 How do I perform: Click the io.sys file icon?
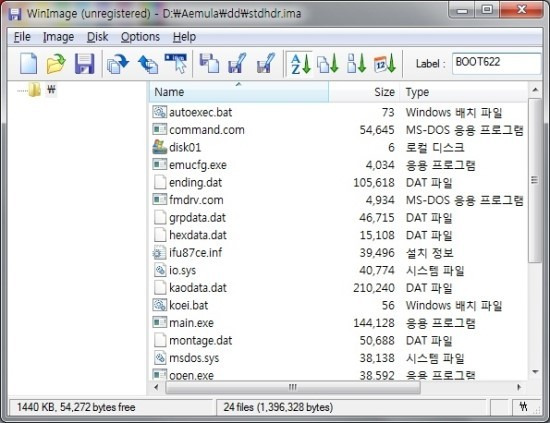click(x=160, y=270)
